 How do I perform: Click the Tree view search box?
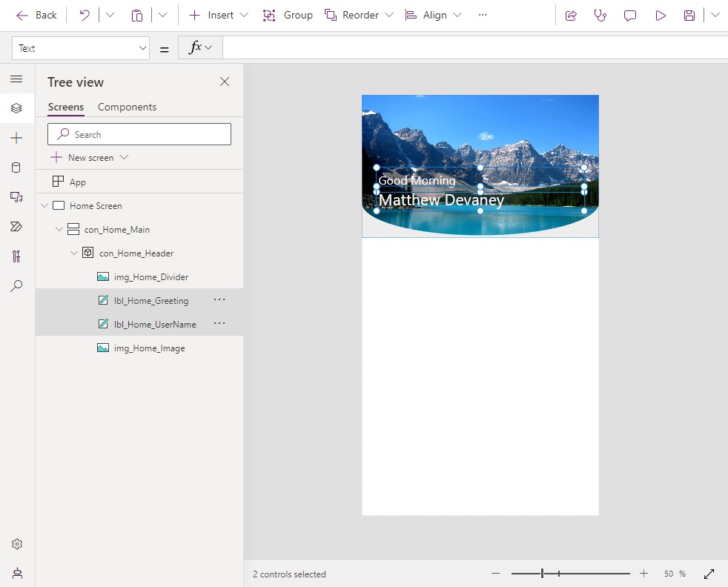[x=139, y=134]
